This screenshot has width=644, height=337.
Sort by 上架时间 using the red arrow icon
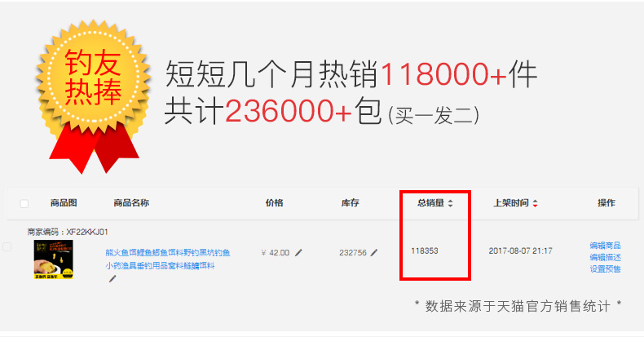click(535, 203)
